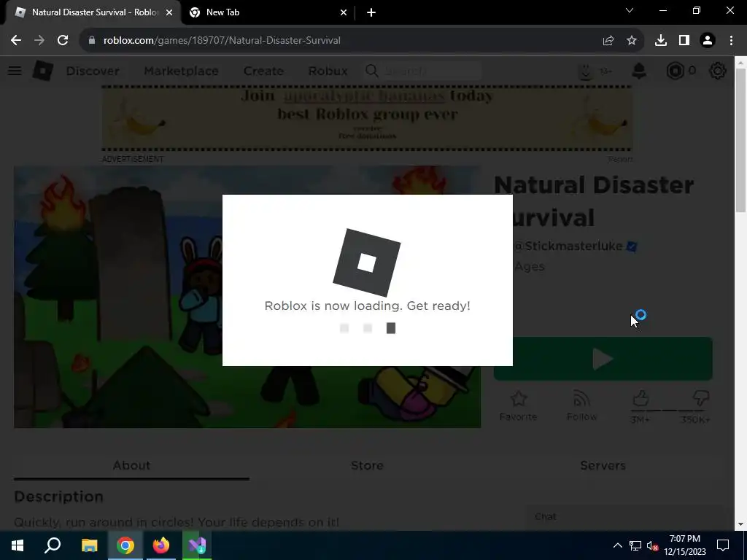747x560 pixels.
Task: Upvote the game with thumbs up
Action: 640,398
